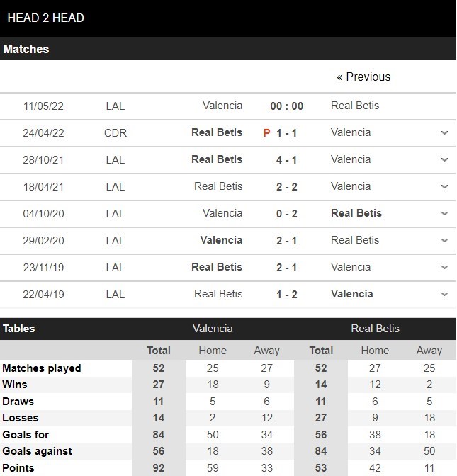The width and height of the screenshot is (457, 476).
Task: Click the HEAD 2 HEAD title bar
Action: click(45, 18)
